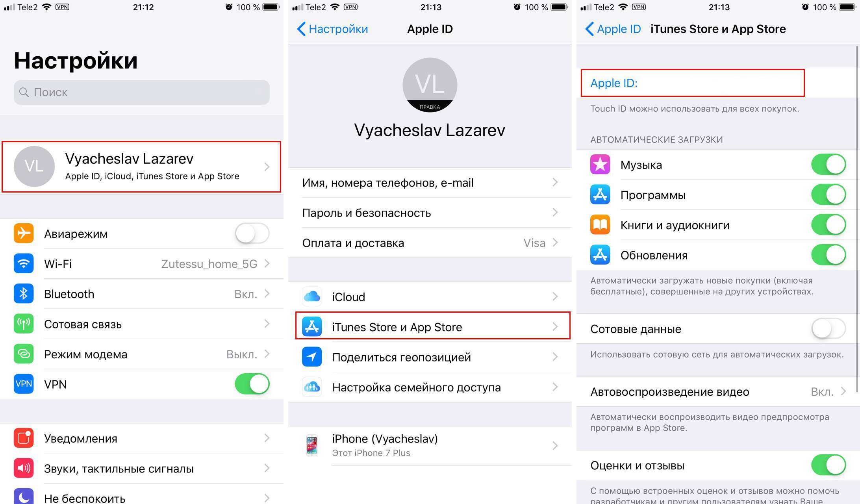Expand Оплата и доставка details

(x=429, y=243)
